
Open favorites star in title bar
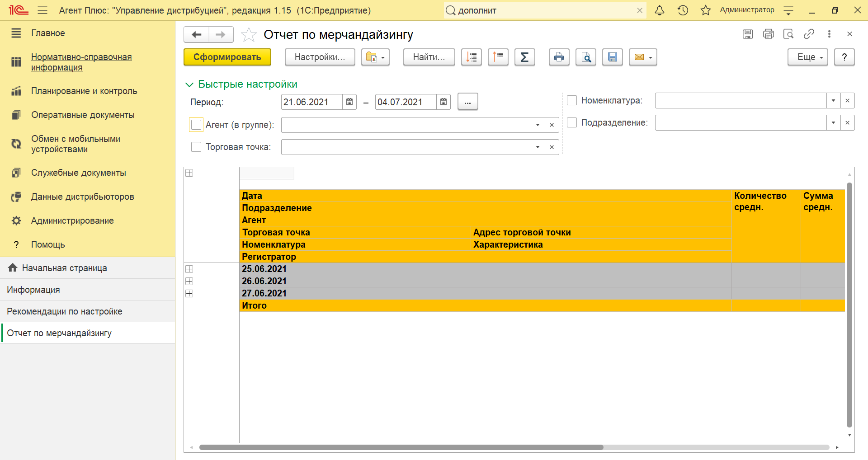[706, 10]
